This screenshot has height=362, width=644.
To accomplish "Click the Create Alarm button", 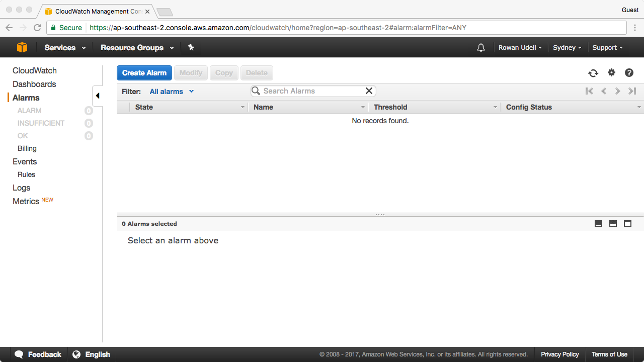I will (144, 73).
